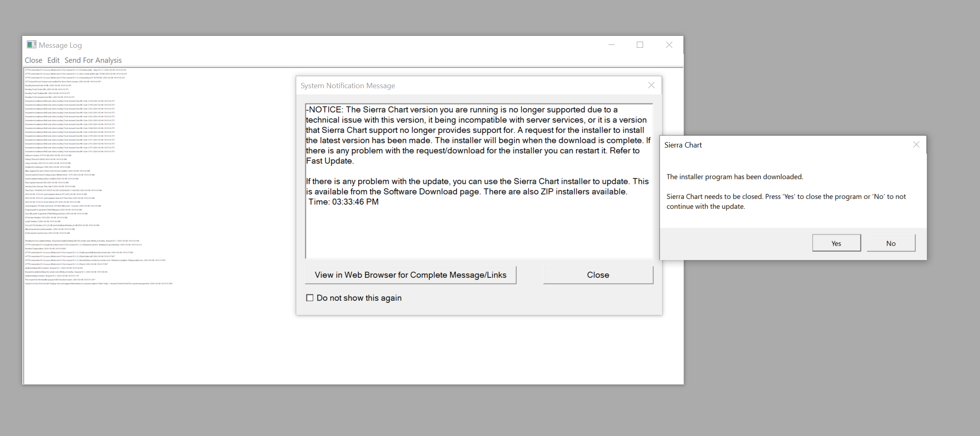Click 'The installer program has been downloaded.' text
980x436 pixels.
pyautogui.click(x=735, y=177)
